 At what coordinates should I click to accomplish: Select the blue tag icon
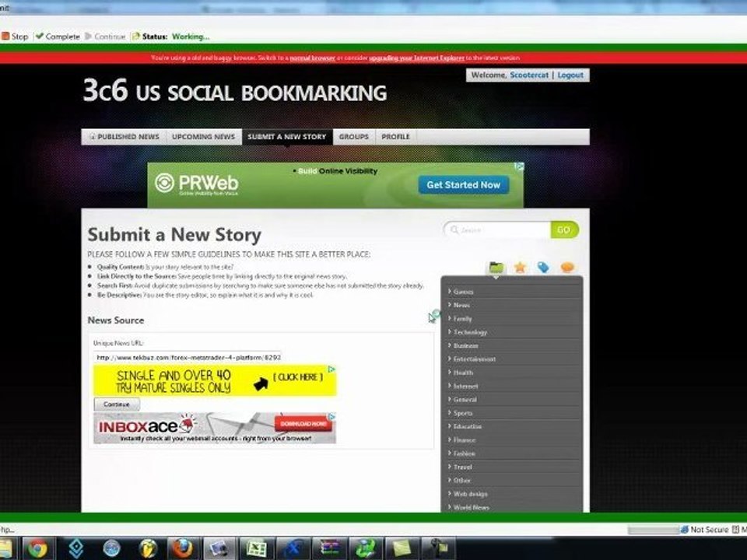pyautogui.click(x=543, y=267)
